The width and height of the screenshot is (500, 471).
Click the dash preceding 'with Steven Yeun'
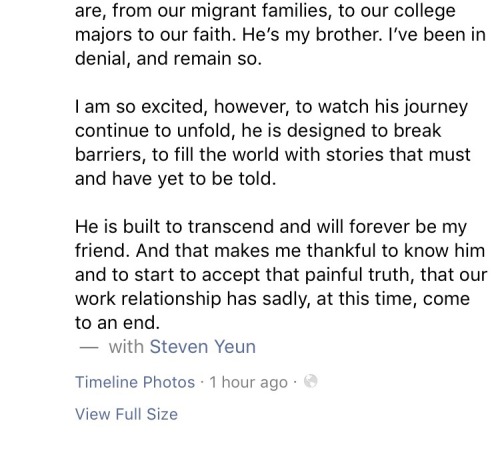click(89, 348)
